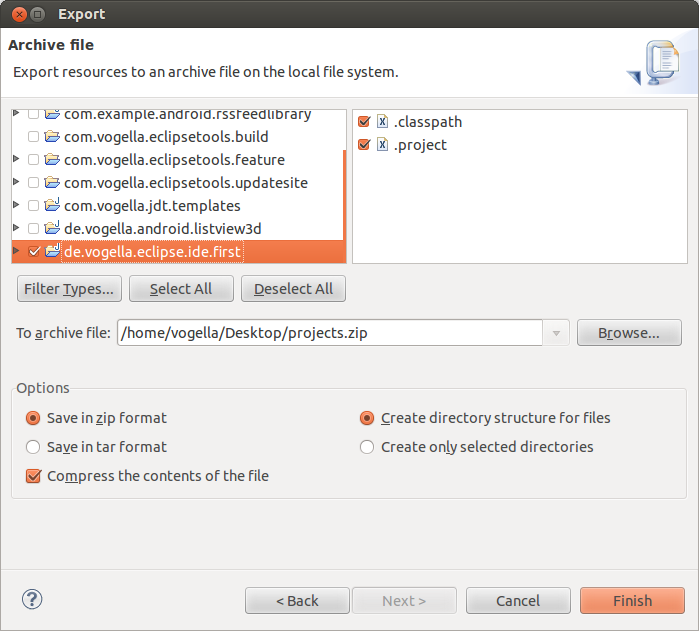Click the Finish button
Screen dimensions: 699x631
click(632, 600)
